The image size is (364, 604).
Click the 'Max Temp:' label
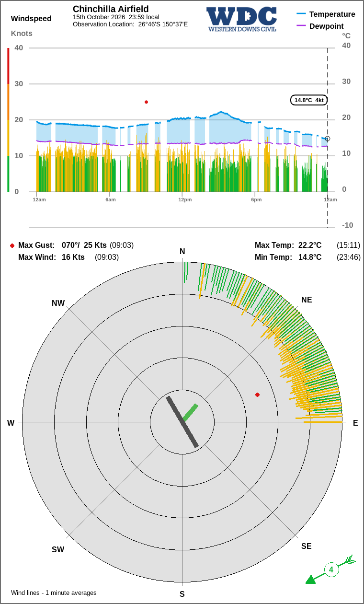click(x=274, y=245)
